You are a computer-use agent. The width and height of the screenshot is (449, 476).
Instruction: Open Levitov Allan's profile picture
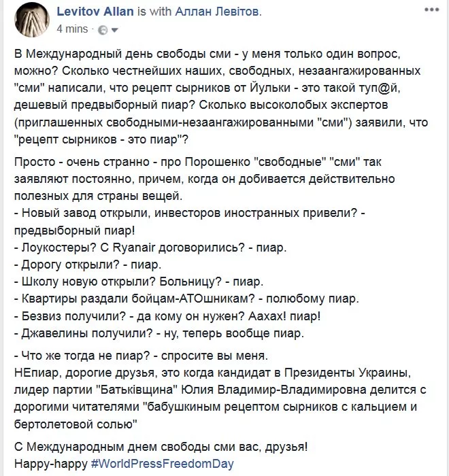click(x=32, y=20)
